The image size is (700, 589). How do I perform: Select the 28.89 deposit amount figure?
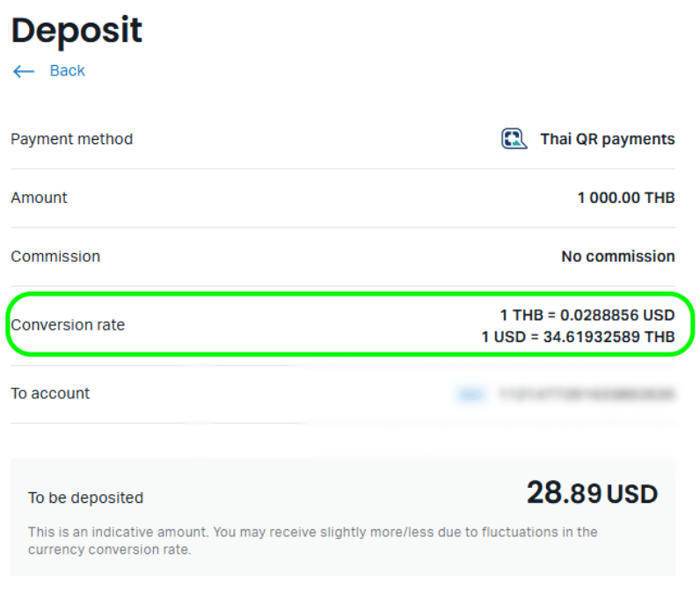coord(565,493)
